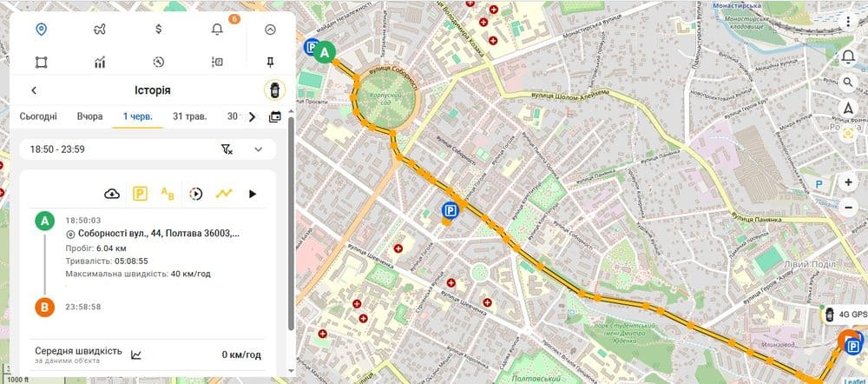Download track history with cloud icon
The width and height of the screenshot is (868, 384).
112,194
